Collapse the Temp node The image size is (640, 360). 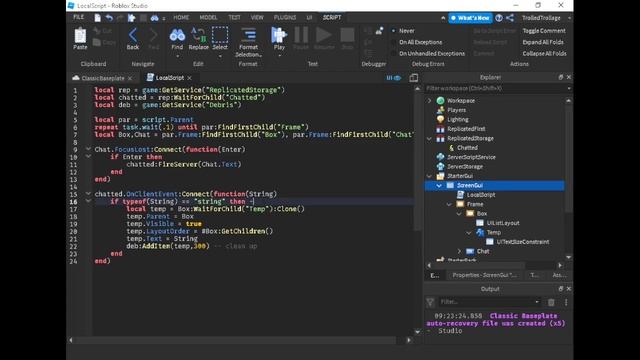(x=469, y=232)
